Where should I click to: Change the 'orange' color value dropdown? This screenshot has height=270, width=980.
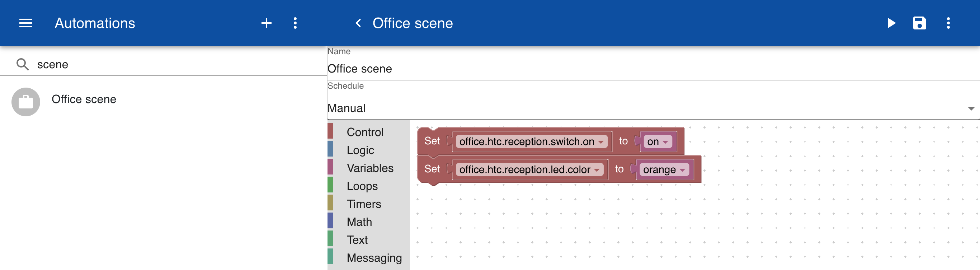(x=664, y=169)
